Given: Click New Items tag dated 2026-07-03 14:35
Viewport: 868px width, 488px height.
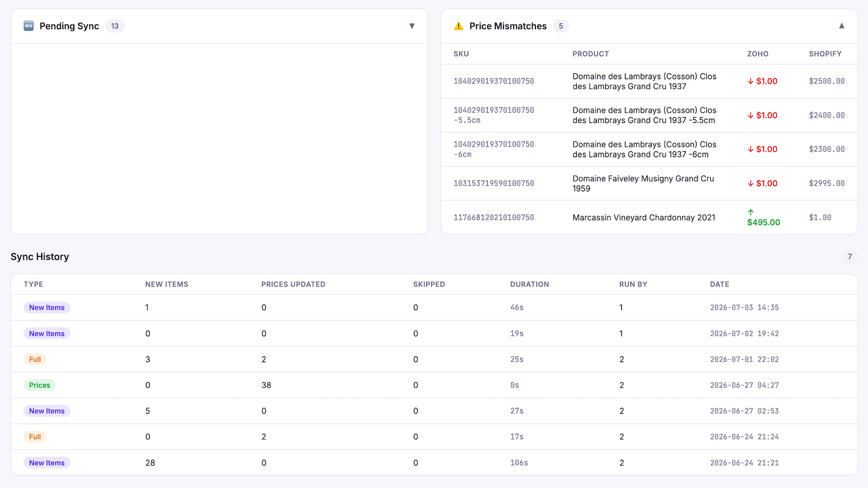Looking at the screenshot, I should click(x=47, y=307).
